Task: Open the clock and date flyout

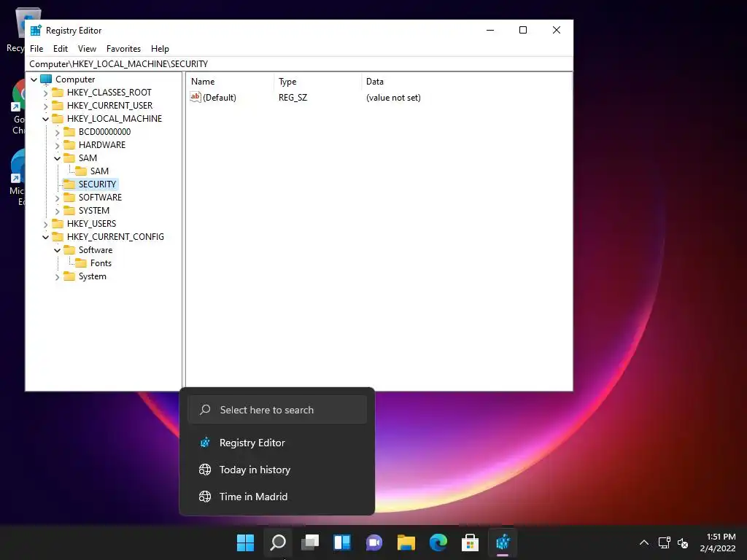Action: point(718,542)
